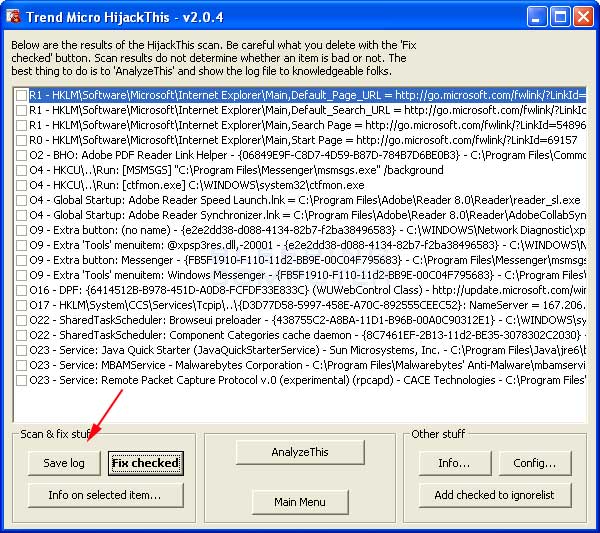Open the Config... settings button
Image resolution: width=600 pixels, height=533 pixels.
535,463
